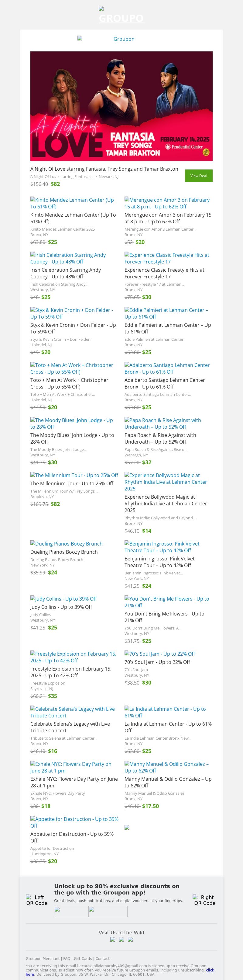Click the third social icon under Visit Us
The image size is (243, 980).
pyautogui.click(x=130, y=939)
